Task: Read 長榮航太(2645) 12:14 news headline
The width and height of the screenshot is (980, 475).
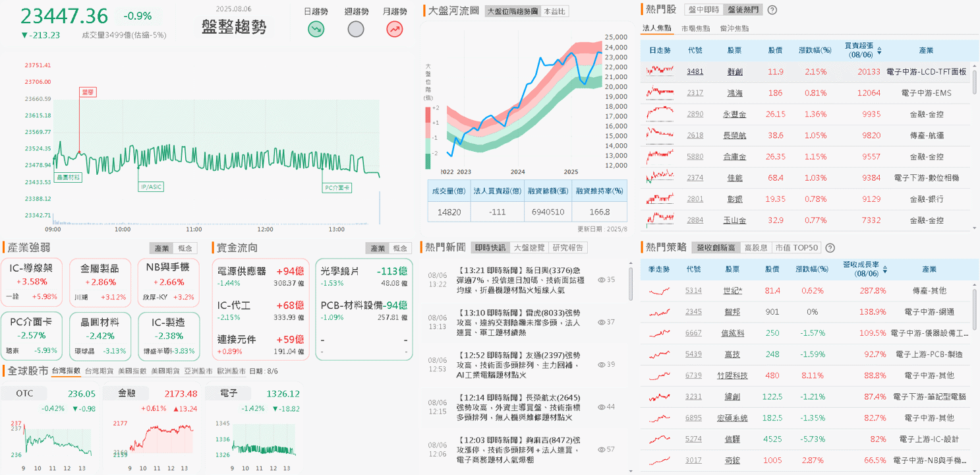Action: pos(520,406)
